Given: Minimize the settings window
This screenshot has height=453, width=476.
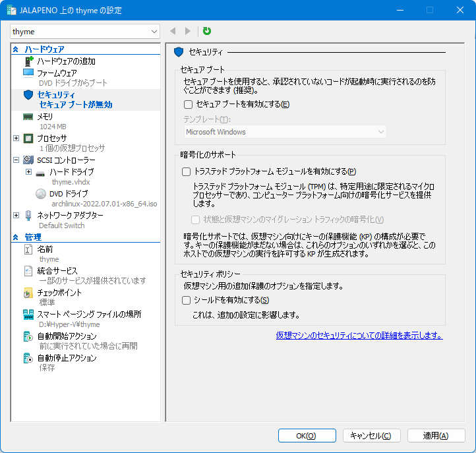Looking at the screenshot, I should [x=400, y=11].
